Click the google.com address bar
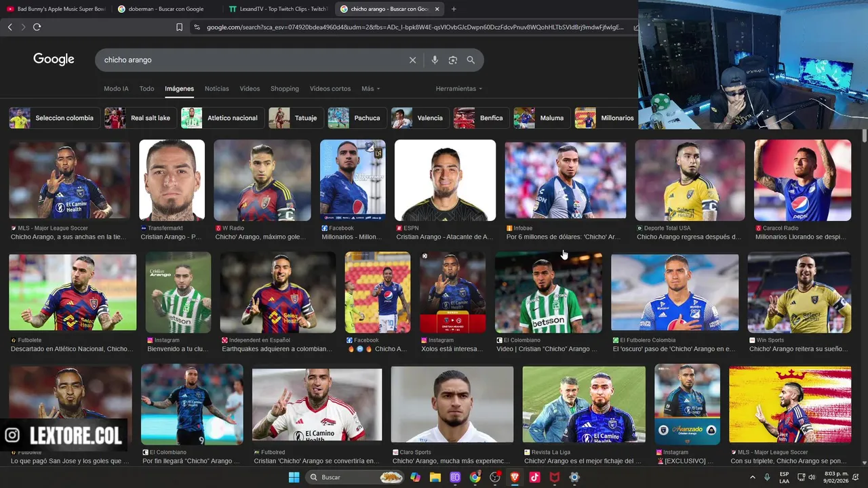The image size is (868, 488). [414, 27]
